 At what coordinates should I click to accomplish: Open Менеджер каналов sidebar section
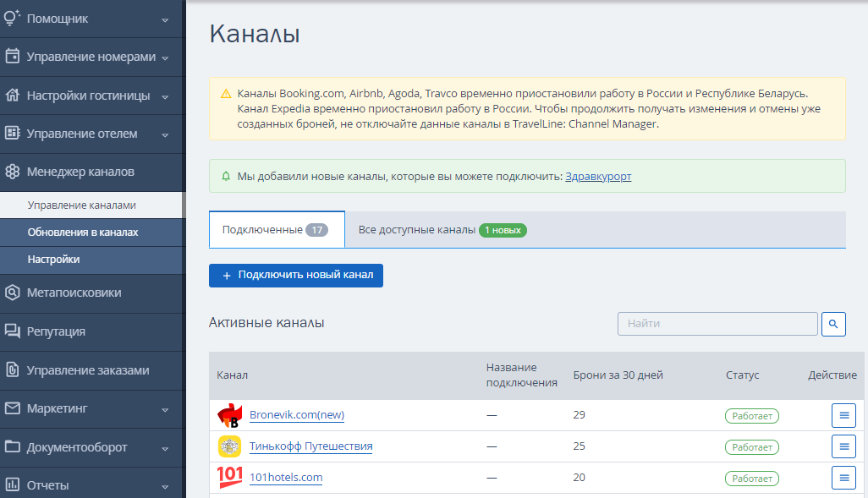point(92,172)
